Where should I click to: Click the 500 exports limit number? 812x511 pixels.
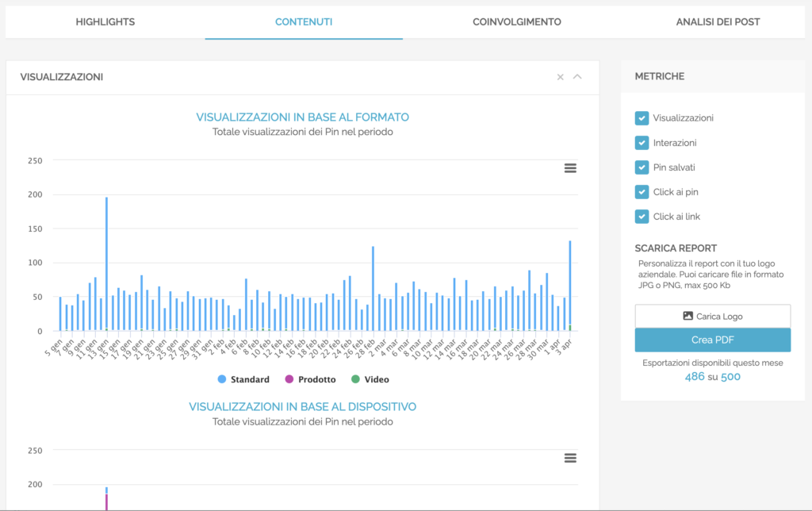pos(730,377)
